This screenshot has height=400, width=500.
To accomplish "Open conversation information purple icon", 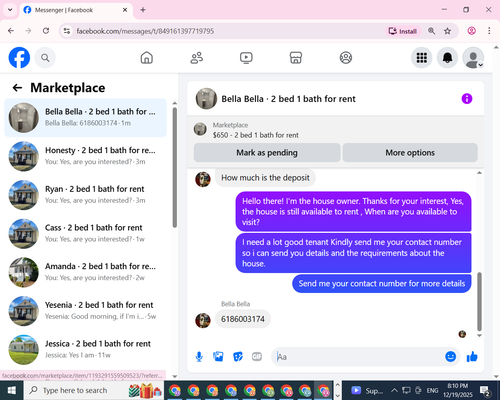I will coord(467,99).
